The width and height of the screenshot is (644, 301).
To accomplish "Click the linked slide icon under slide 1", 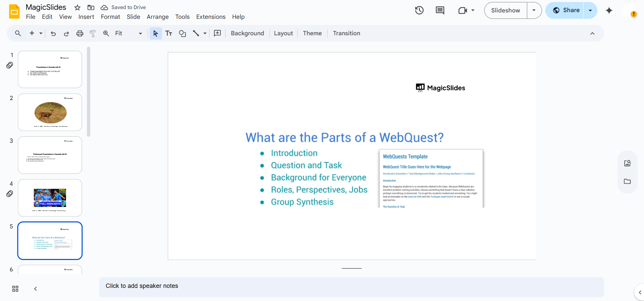I will [x=10, y=65].
